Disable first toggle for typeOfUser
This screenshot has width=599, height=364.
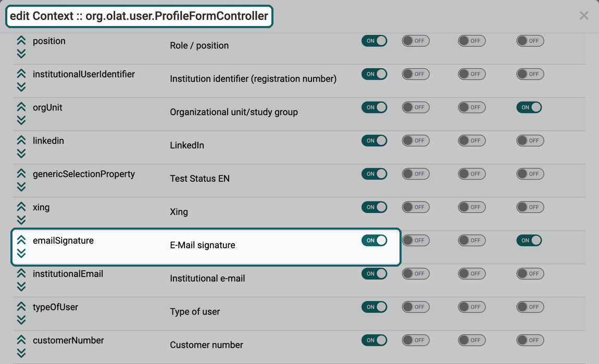point(375,307)
